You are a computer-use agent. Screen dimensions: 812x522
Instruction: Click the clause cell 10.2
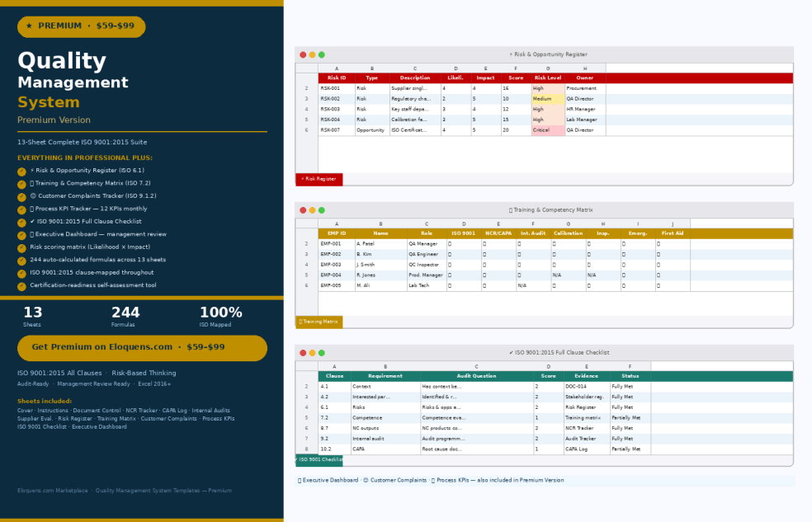[x=334, y=449]
